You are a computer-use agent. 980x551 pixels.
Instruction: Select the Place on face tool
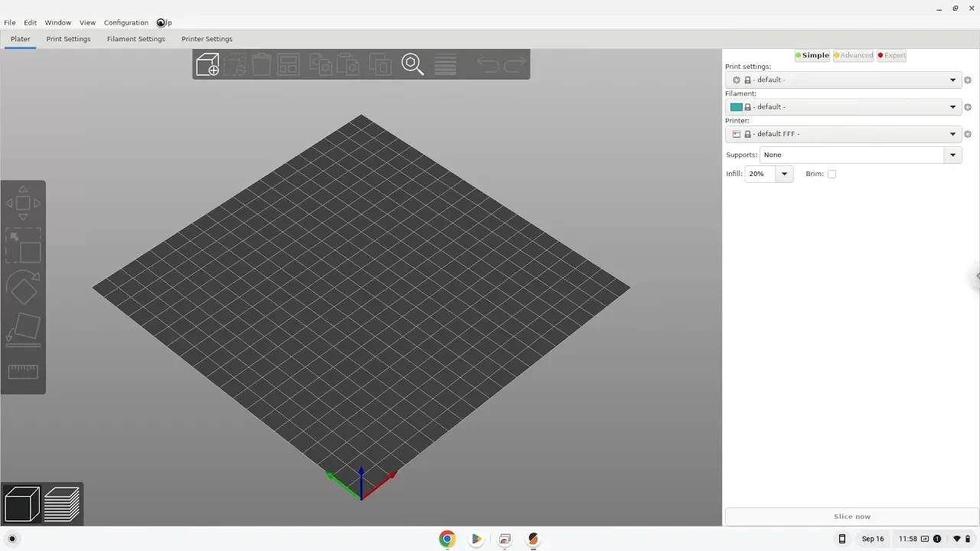(x=23, y=329)
